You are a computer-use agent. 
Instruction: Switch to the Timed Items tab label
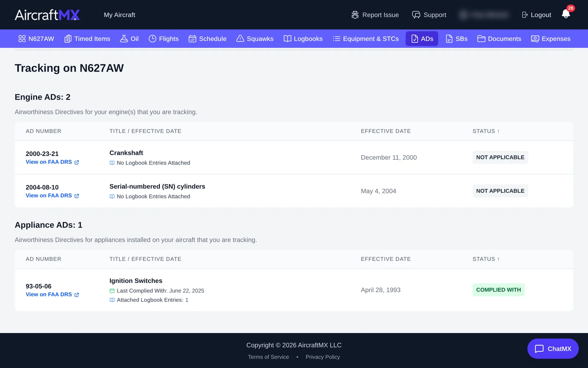click(x=92, y=39)
